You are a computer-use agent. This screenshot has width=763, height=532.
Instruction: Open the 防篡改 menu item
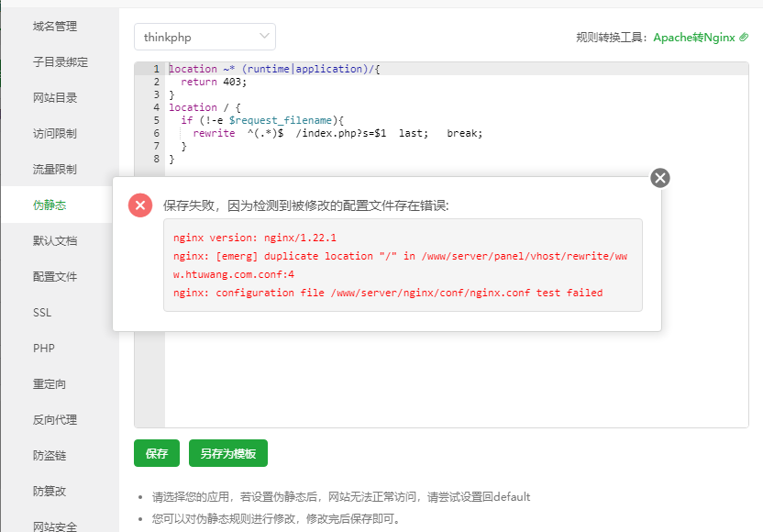tap(50, 491)
